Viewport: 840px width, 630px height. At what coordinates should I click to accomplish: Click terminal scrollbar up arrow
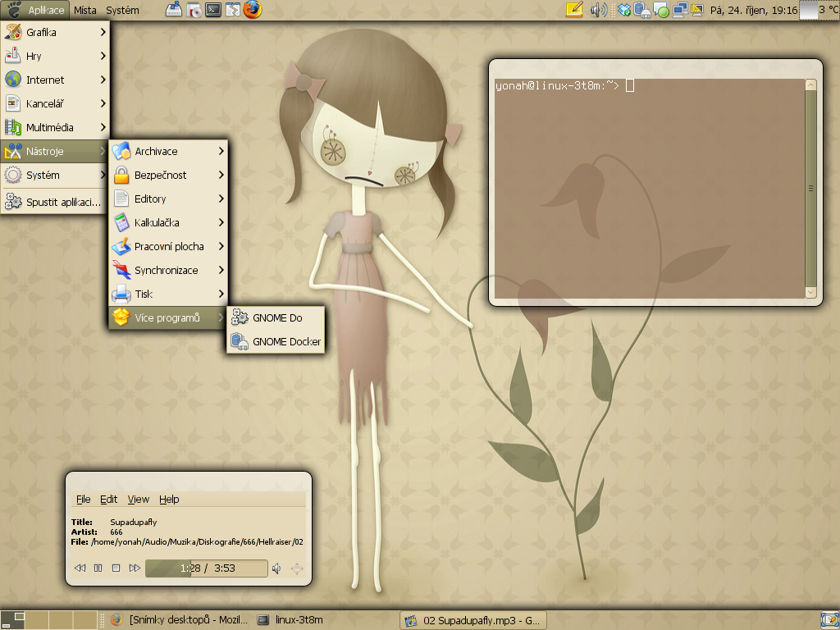(810, 84)
